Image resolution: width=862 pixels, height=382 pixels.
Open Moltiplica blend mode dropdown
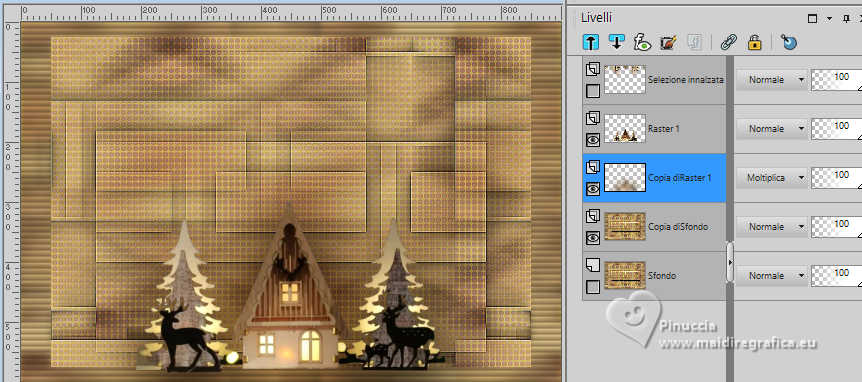pyautogui.click(x=771, y=178)
